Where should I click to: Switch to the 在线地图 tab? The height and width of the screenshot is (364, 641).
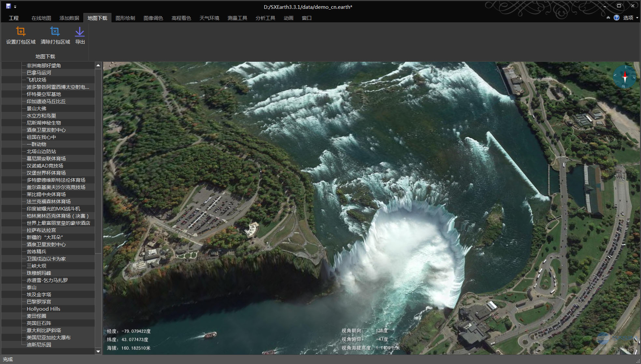pyautogui.click(x=41, y=18)
